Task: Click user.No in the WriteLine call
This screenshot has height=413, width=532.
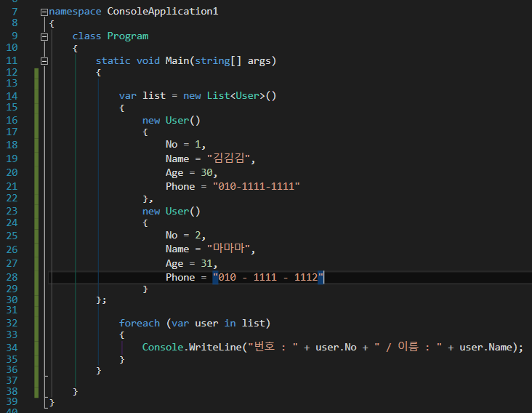Action: pyautogui.click(x=336, y=347)
